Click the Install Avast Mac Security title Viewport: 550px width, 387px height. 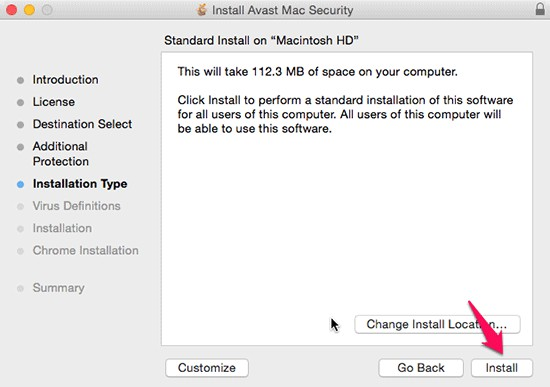click(x=282, y=10)
